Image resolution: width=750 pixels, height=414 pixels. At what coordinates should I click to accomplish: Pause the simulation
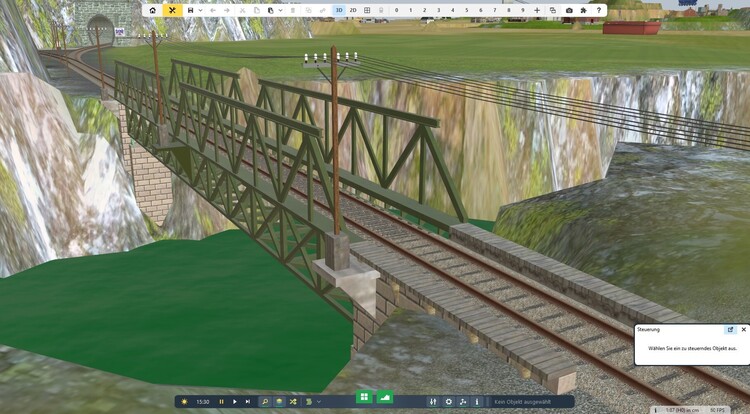[221, 402]
